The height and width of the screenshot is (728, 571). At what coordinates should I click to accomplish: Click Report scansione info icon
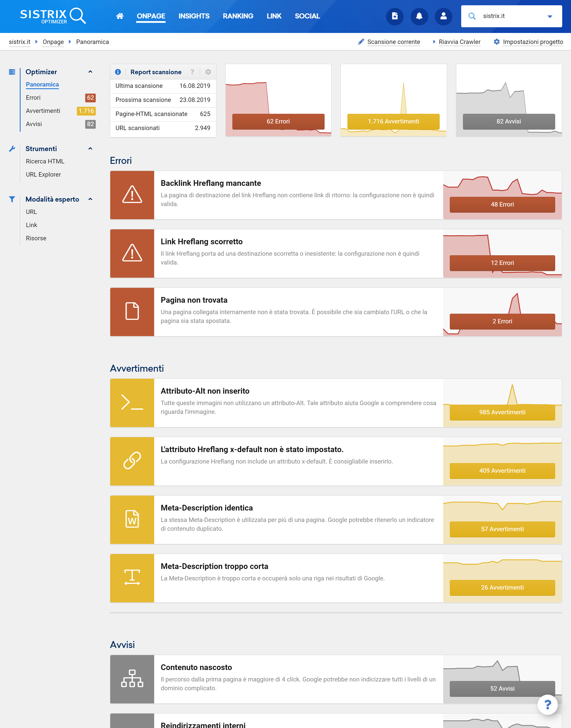pos(118,72)
